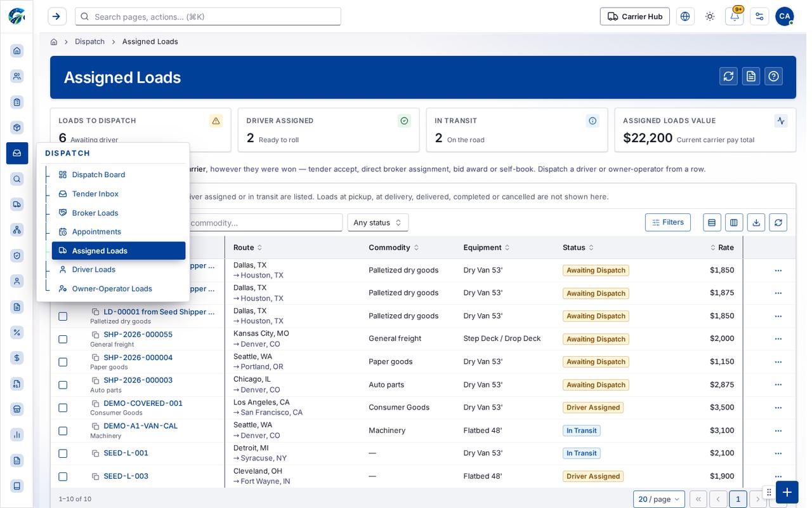Click the Dispatch breadcrumb link
Screen dimensions: 812x508
pyautogui.click(x=90, y=42)
